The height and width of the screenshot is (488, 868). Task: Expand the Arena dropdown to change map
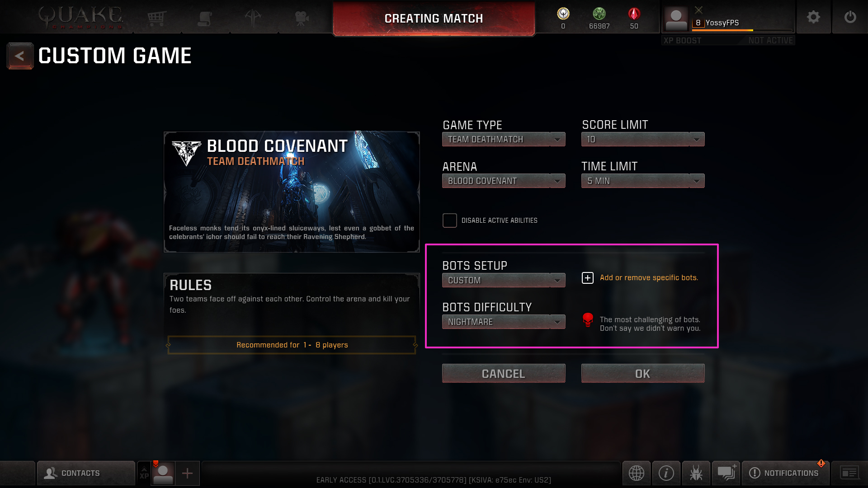point(504,181)
